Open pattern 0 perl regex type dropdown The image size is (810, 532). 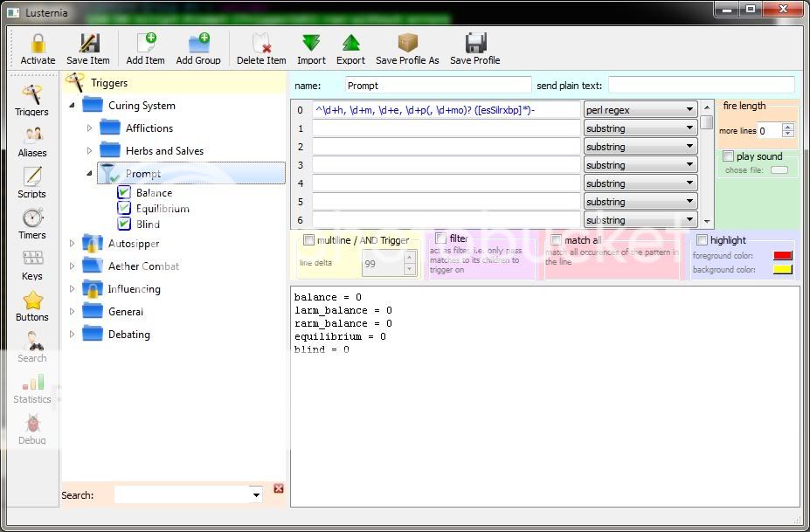coord(640,109)
